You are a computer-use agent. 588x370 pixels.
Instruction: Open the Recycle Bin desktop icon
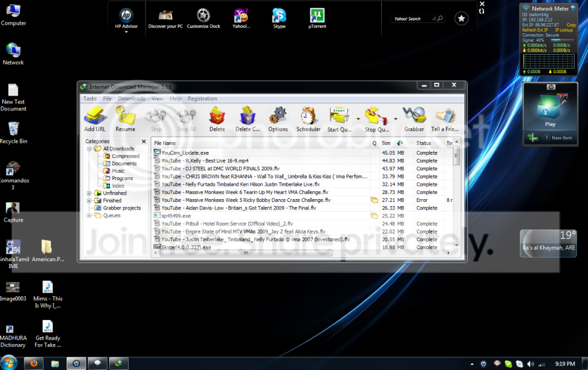tap(13, 133)
